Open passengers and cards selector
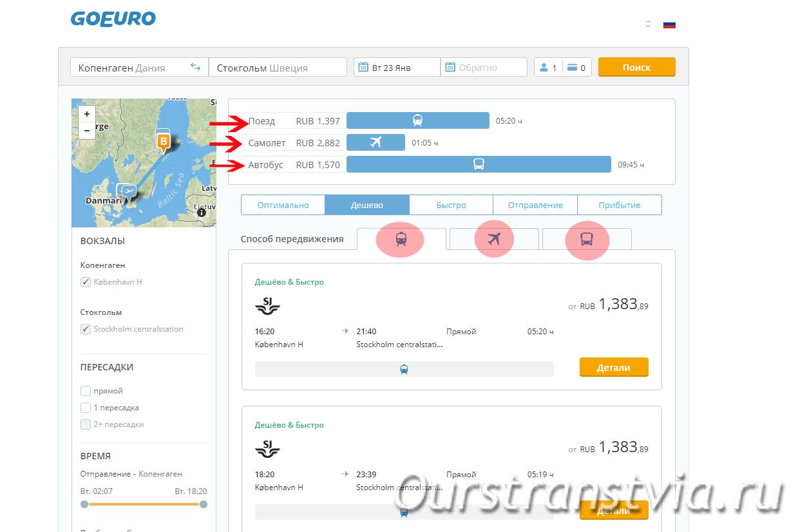Viewport: 798px width, 532px height. 563,67
